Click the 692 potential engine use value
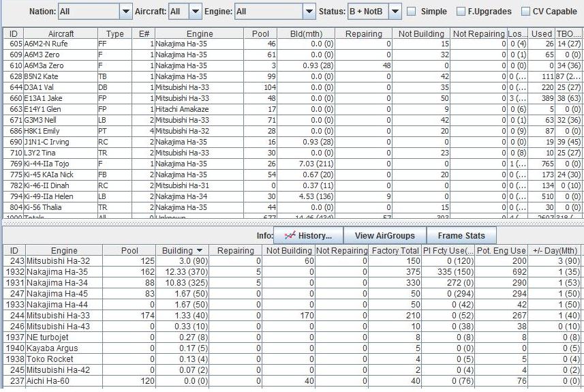584x392 pixels. [x=519, y=271]
